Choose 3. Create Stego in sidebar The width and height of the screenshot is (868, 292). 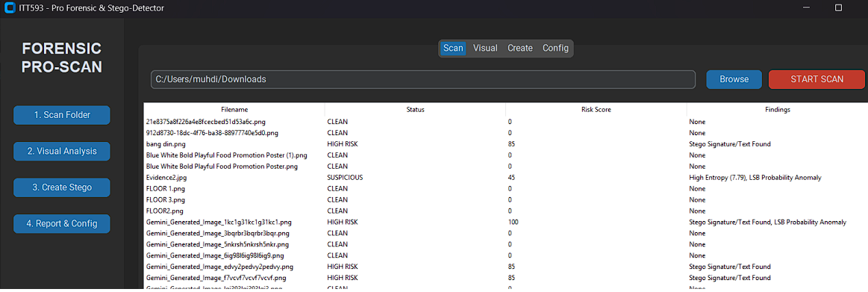[62, 187]
